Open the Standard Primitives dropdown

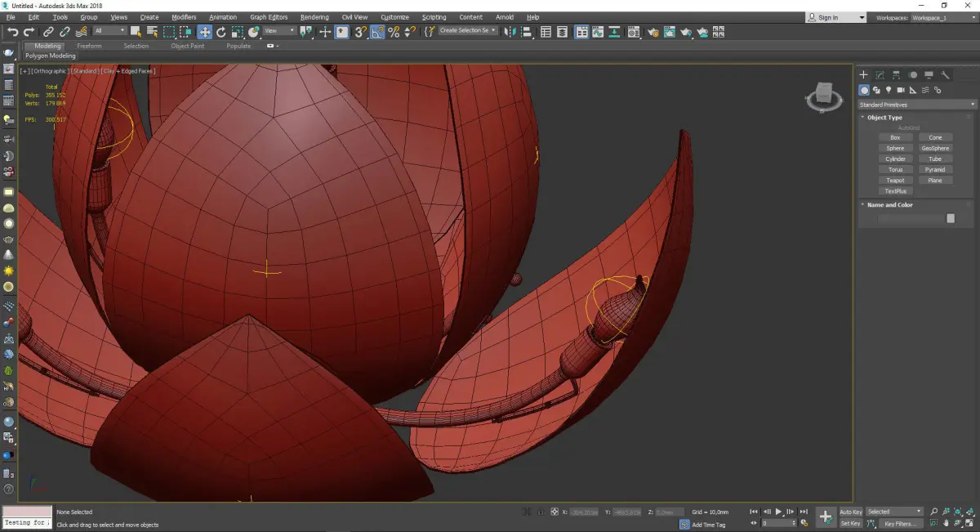pos(917,105)
